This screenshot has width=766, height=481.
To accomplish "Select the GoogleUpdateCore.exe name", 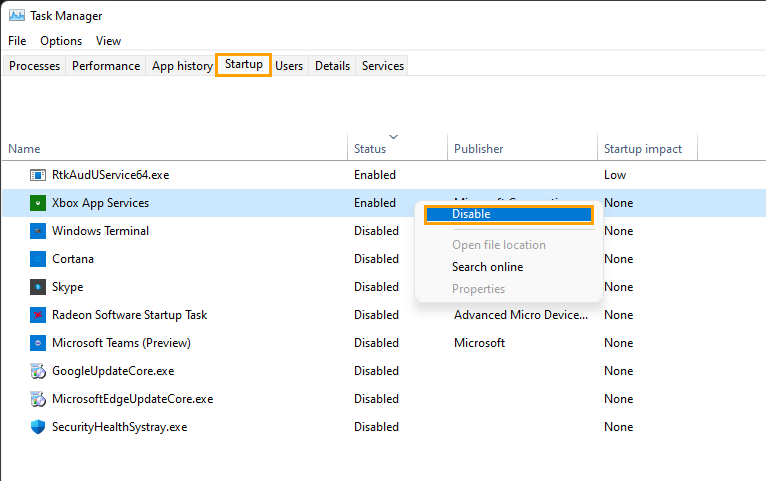I will [x=113, y=371].
